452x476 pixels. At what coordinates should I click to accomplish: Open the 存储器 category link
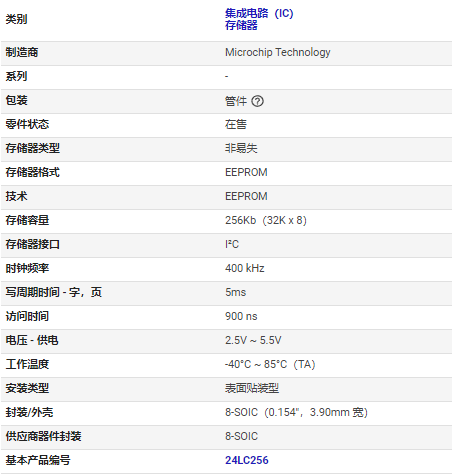[x=241, y=25]
